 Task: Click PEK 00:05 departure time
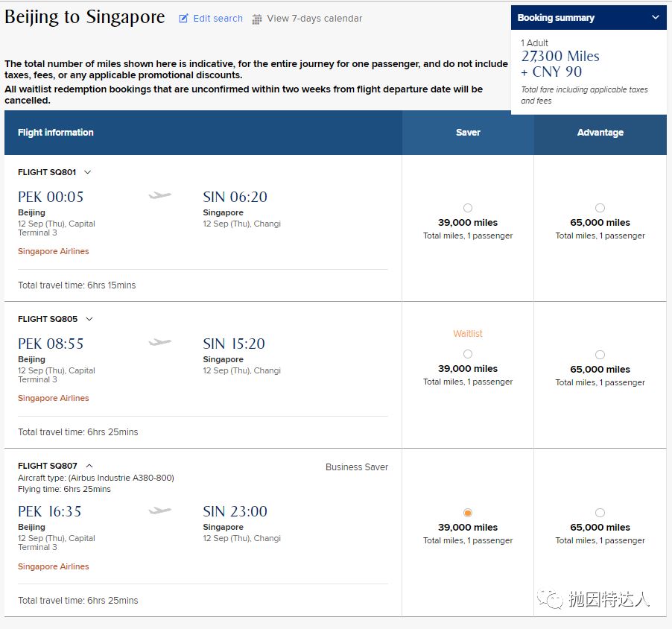(51, 197)
